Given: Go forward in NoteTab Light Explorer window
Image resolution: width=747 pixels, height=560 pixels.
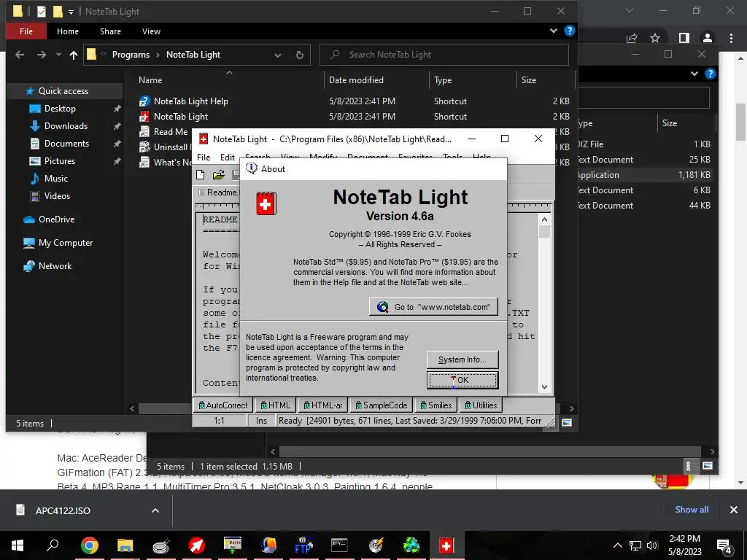Looking at the screenshot, I should [x=42, y=55].
